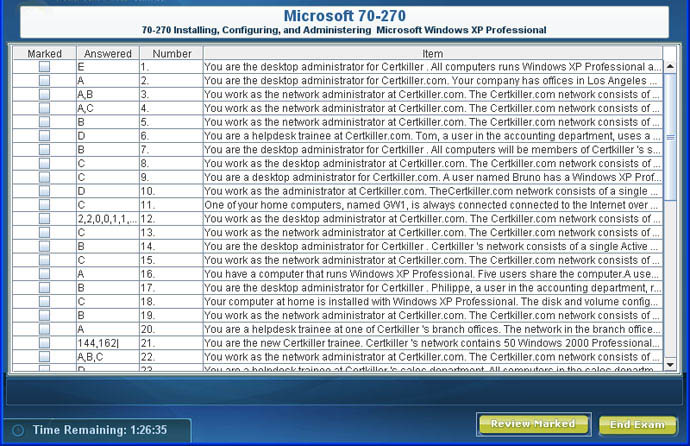
Task: Select question 21 about new Certkiller trainee
Action: [433, 343]
